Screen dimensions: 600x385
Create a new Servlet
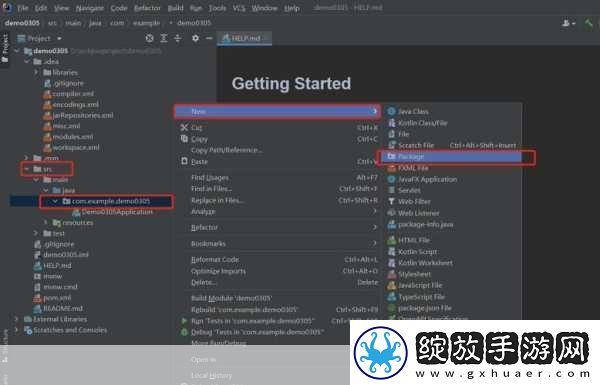point(452,190)
